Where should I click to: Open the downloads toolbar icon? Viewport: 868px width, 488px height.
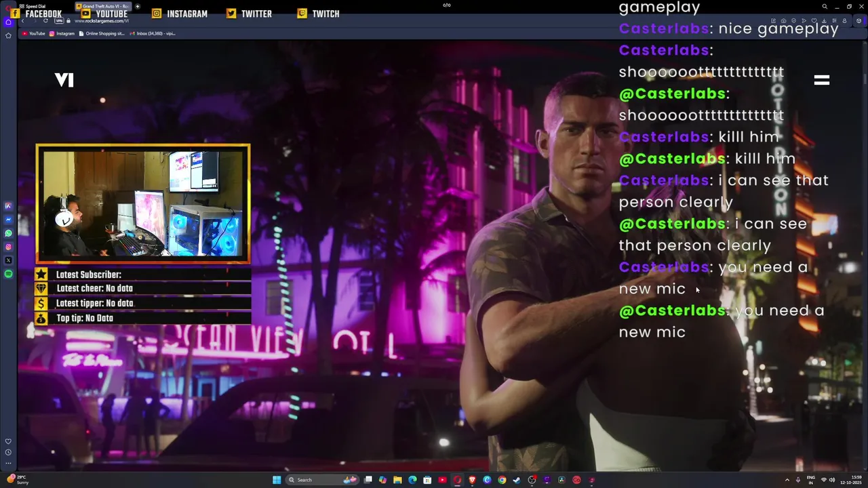(824, 20)
